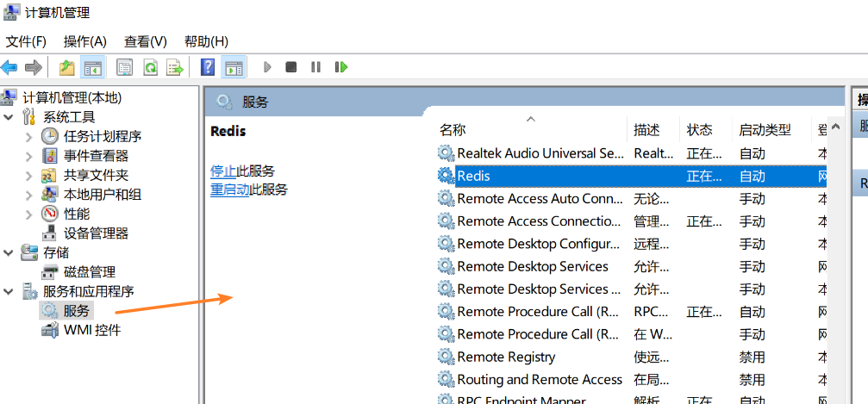The image size is (868, 404).
Task: Select Remote Access Connection Manager service row
Action: click(632, 221)
